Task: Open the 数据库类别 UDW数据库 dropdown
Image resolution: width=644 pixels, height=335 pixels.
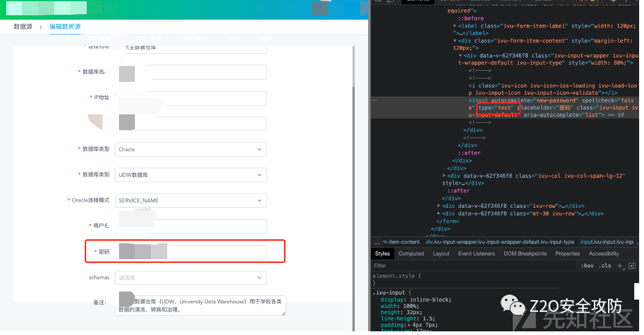Action: pyautogui.click(x=190, y=175)
